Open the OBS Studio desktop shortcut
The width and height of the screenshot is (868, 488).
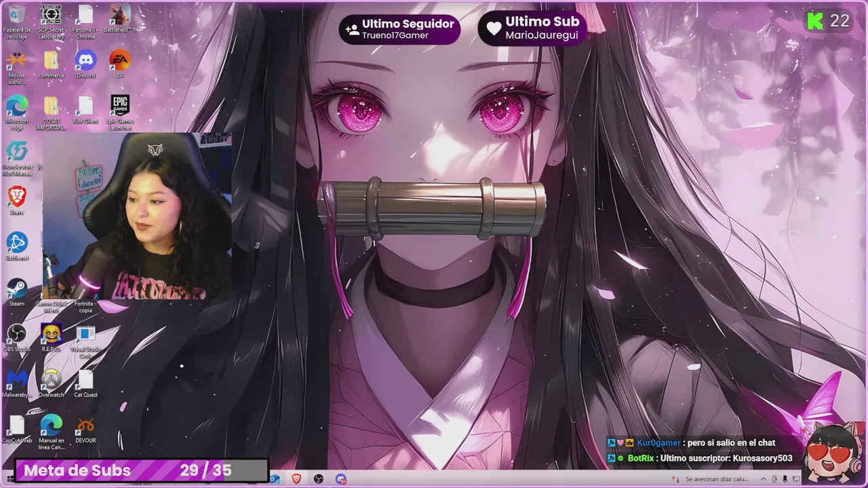coord(17,338)
